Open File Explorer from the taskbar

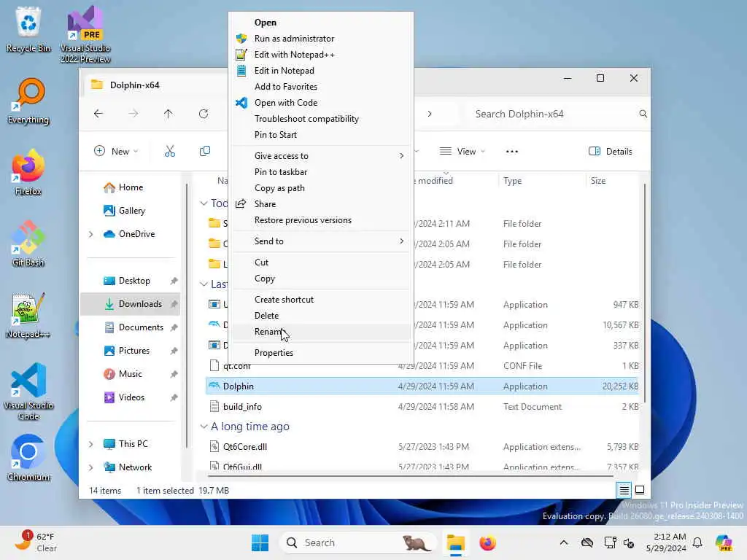click(x=455, y=542)
